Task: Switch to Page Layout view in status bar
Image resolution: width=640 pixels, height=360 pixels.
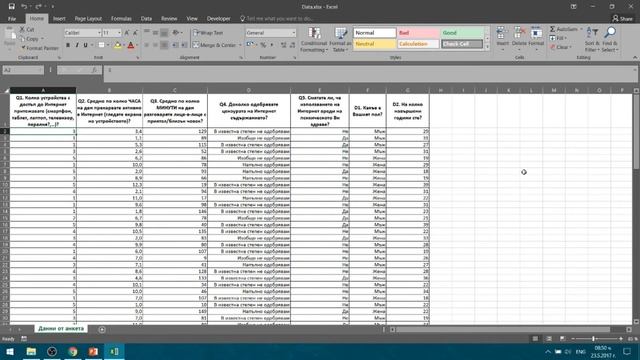Action: [549, 338]
